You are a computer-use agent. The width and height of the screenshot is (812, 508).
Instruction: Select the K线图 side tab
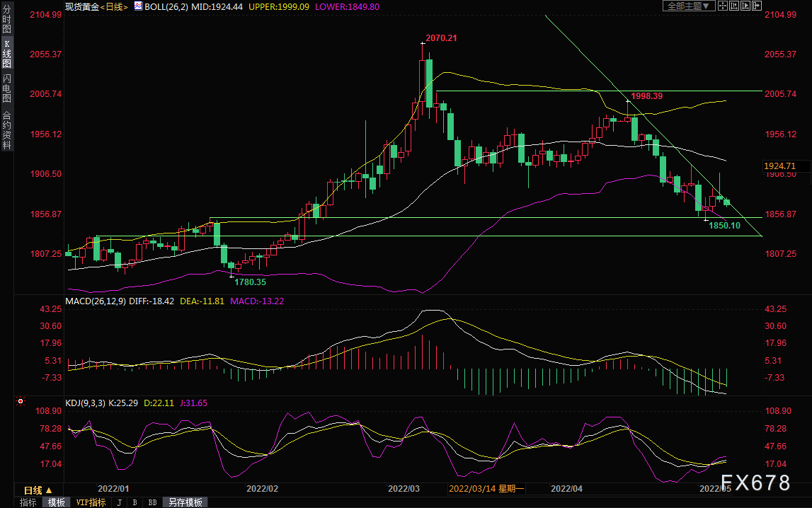coord(7,53)
